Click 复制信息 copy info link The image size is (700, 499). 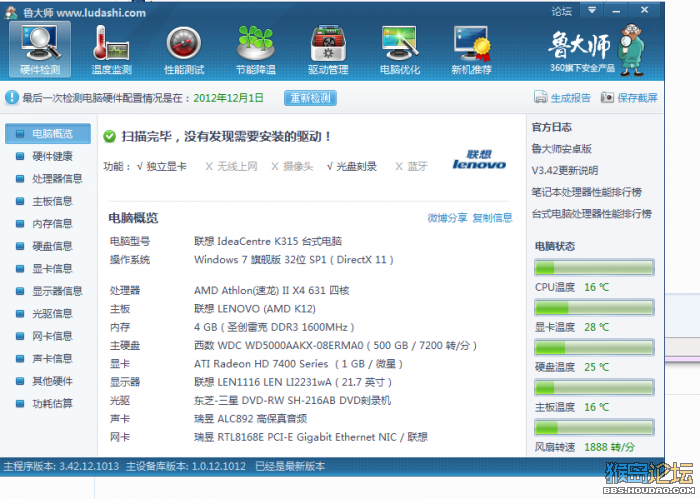pyautogui.click(x=492, y=218)
